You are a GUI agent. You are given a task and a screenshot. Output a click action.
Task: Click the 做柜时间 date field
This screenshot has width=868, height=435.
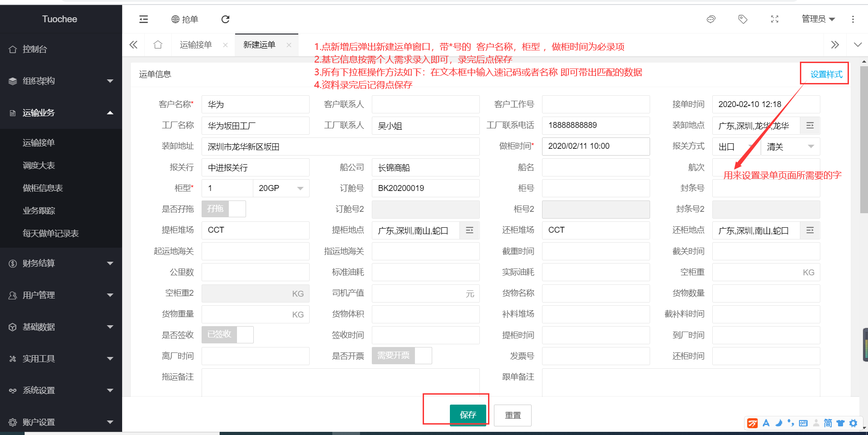[596, 146]
